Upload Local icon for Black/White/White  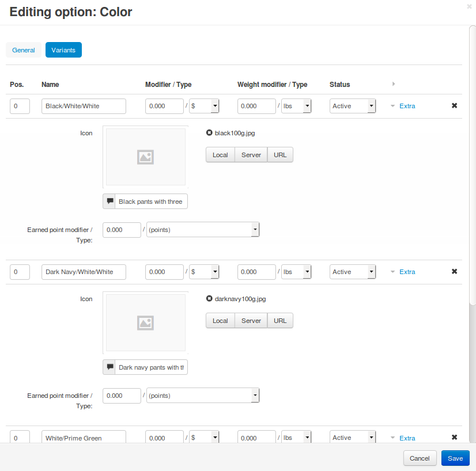[220, 155]
